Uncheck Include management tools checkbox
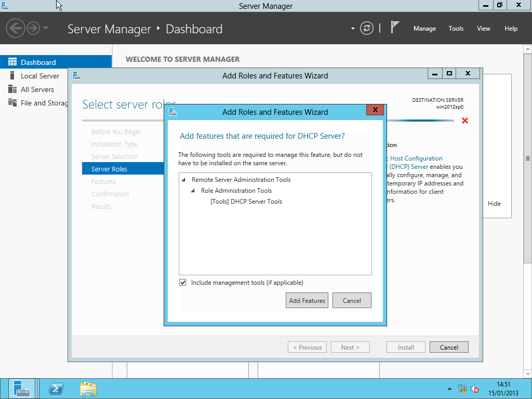The height and width of the screenshot is (399, 532). coord(183,283)
